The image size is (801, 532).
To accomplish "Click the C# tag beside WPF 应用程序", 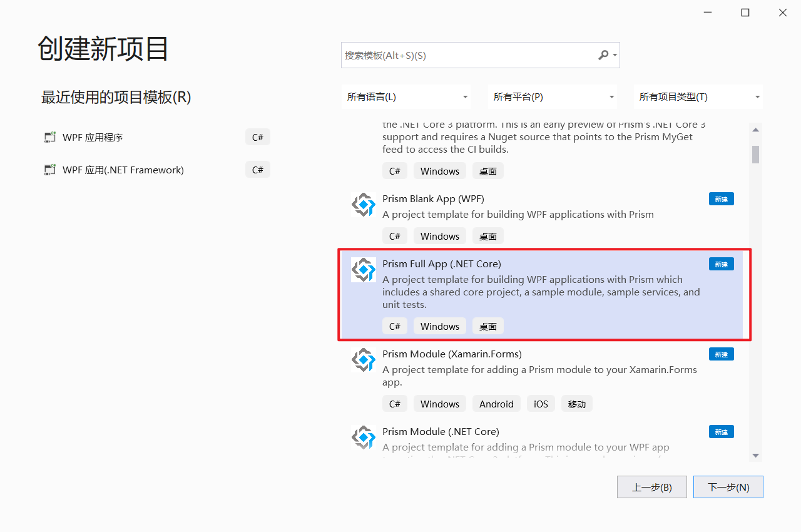I will coord(258,137).
